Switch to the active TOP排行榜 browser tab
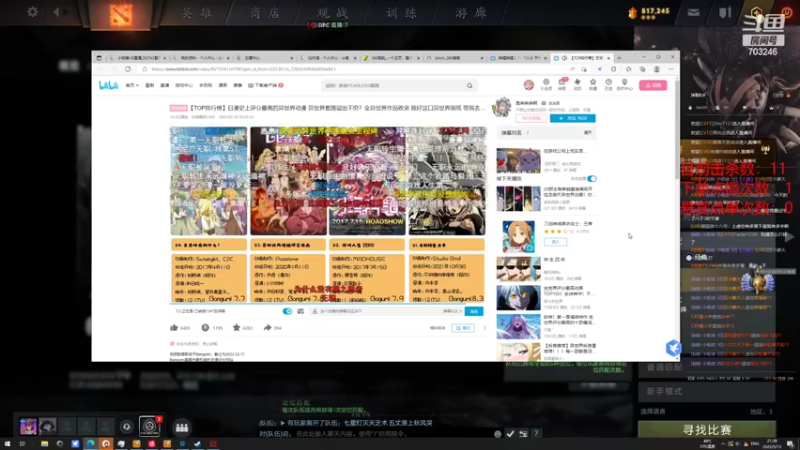 point(582,58)
